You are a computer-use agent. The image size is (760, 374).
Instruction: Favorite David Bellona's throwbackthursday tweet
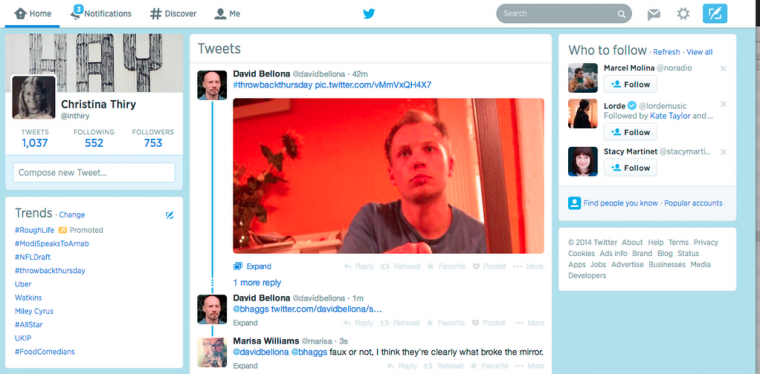tap(446, 266)
